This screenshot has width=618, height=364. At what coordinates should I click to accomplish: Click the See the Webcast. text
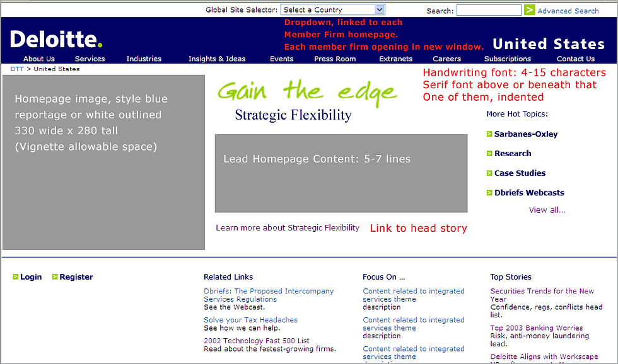[234, 307]
